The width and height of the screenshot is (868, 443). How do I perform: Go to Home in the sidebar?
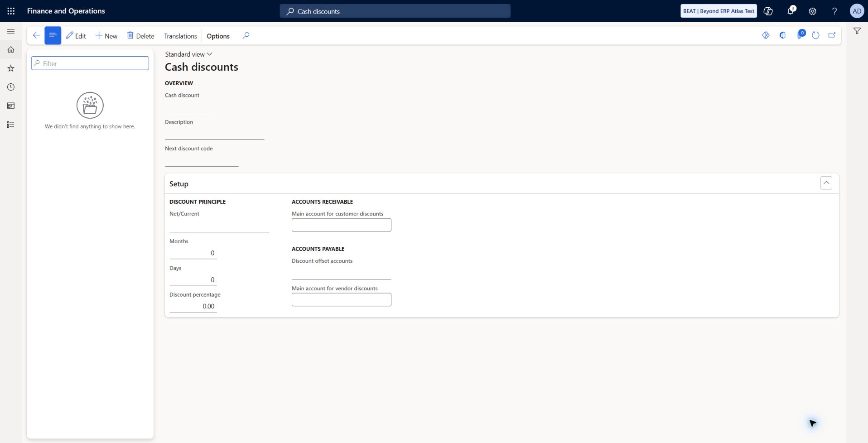pyautogui.click(x=11, y=49)
